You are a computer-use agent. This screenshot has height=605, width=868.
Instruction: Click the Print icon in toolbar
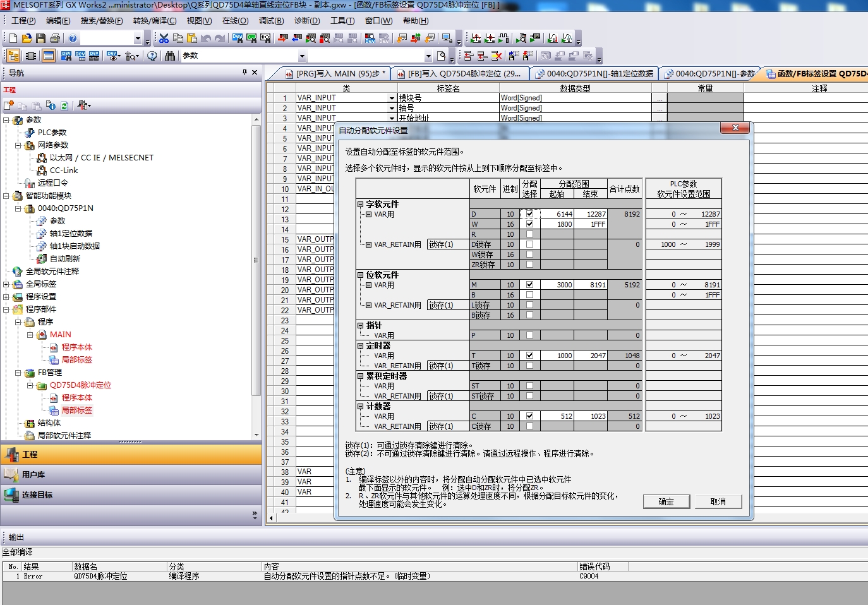55,39
